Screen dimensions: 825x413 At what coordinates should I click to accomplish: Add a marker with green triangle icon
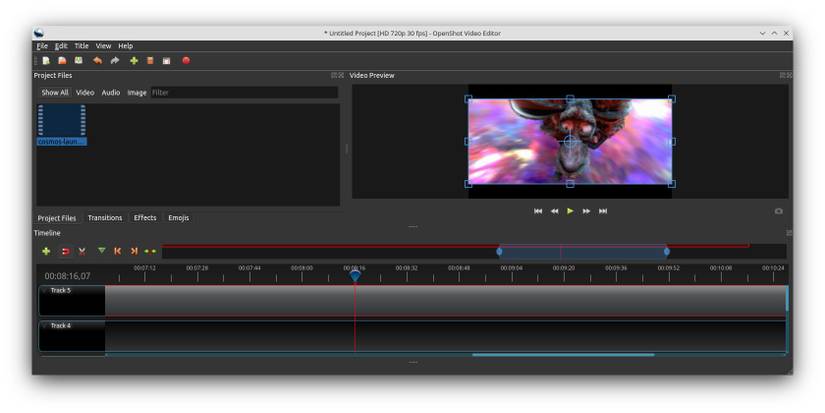tap(102, 251)
